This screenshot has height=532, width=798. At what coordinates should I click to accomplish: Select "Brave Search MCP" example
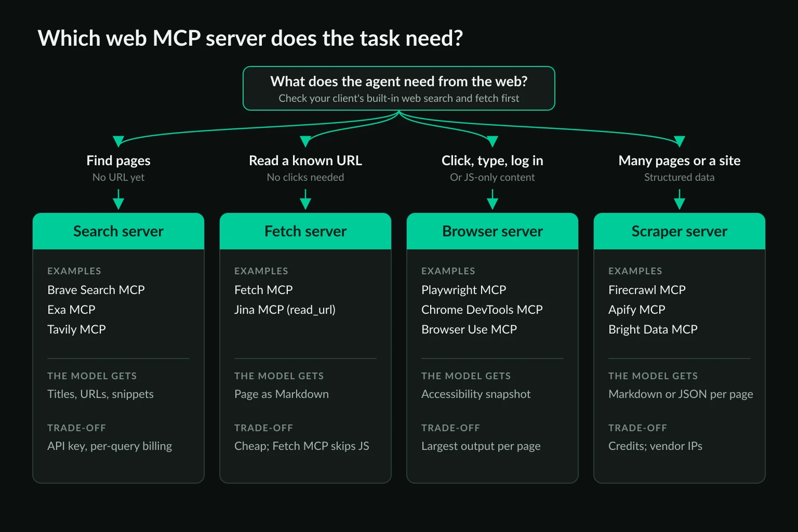tap(96, 290)
